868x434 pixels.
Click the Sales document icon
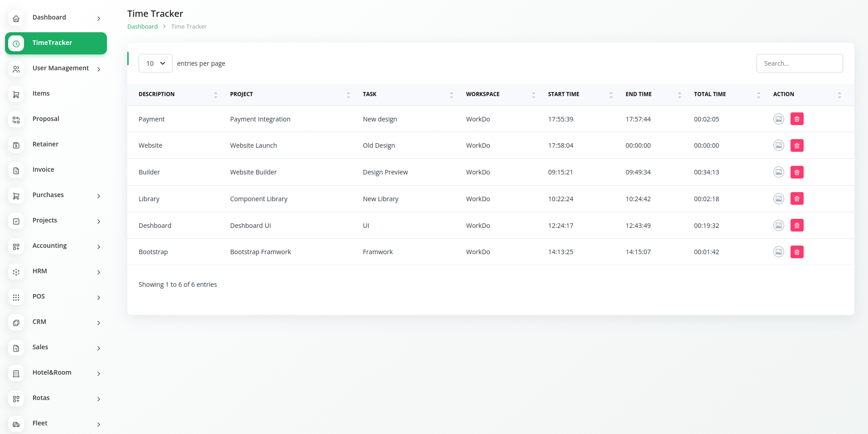(16, 348)
